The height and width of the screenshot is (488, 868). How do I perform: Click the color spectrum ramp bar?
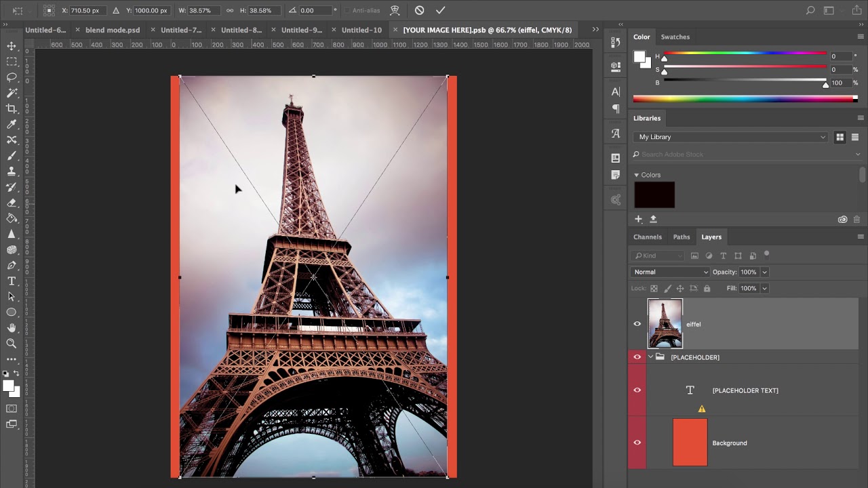click(x=745, y=99)
